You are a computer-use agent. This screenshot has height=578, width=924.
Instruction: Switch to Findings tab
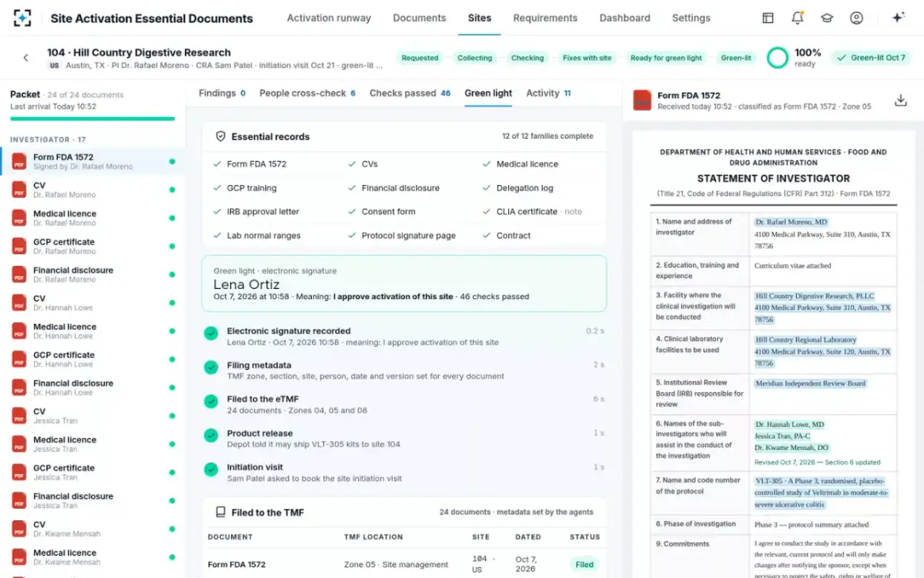[222, 93]
